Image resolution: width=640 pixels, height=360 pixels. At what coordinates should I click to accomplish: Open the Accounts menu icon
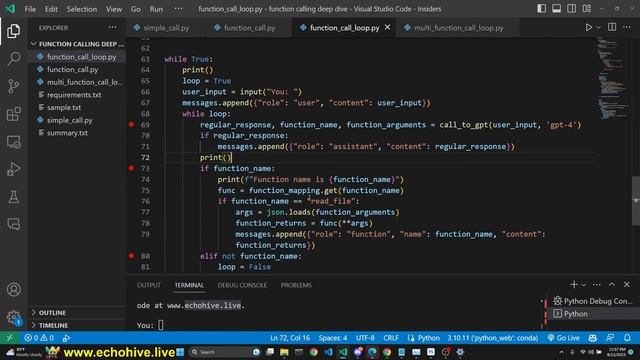tap(13, 289)
